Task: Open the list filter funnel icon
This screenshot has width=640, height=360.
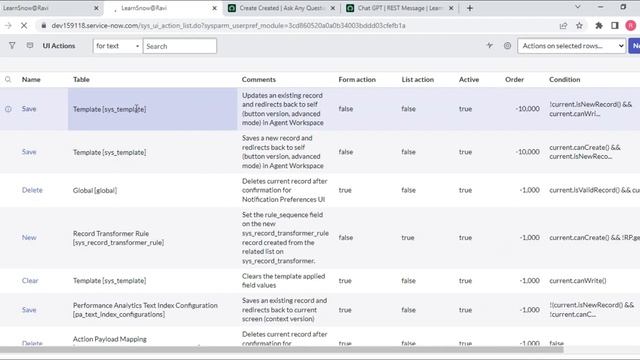Action: coord(12,46)
